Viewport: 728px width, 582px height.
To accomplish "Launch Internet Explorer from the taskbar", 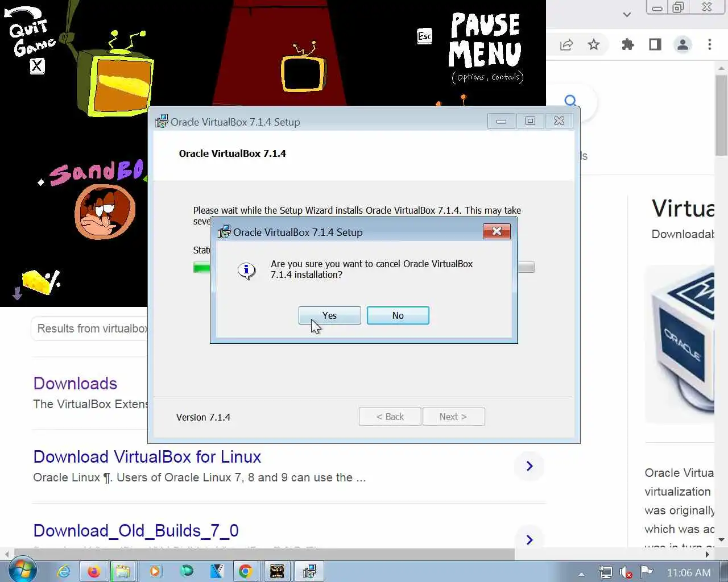I will [x=64, y=571].
